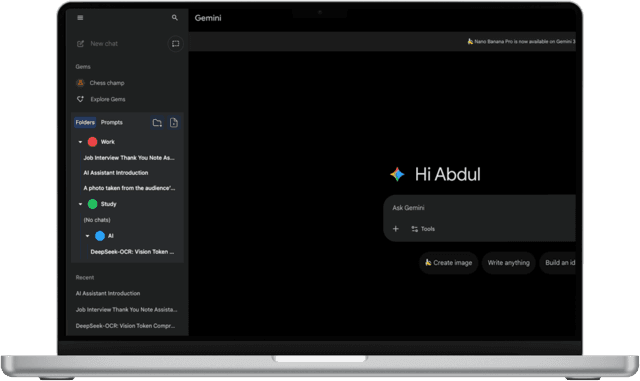Open AI Assistant Introduction in Work folder

[x=116, y=173]
